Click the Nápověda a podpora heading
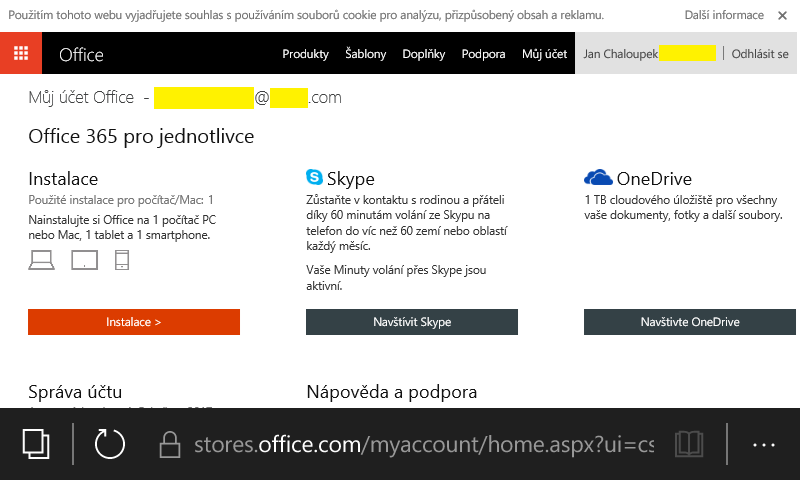The width and height of the screenshot is (800, 480). point(392,392)
